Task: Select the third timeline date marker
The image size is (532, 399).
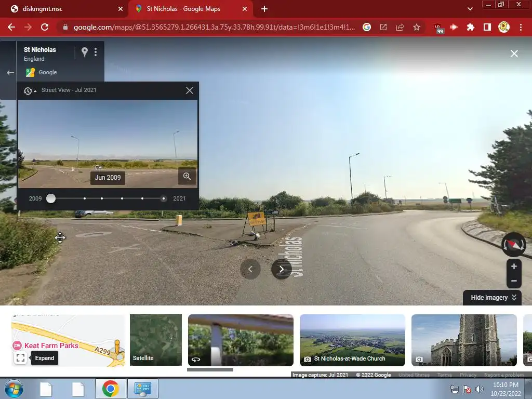Action: pos(102,198)
